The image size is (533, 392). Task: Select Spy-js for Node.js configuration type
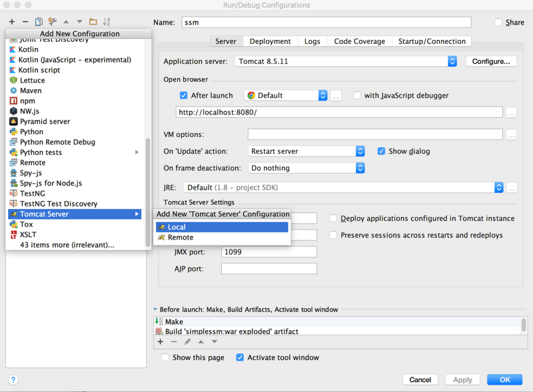tap(75, 183)
